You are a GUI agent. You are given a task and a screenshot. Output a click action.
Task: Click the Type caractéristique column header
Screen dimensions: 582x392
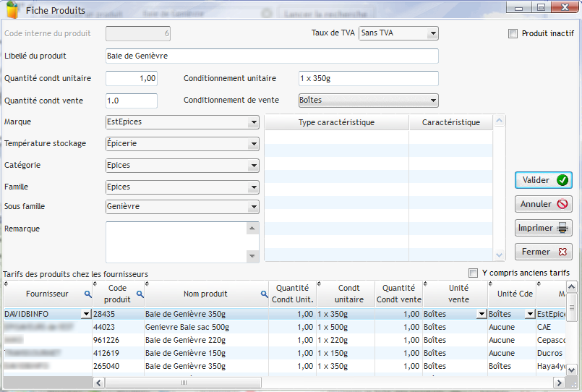click(x=336, y=122)
